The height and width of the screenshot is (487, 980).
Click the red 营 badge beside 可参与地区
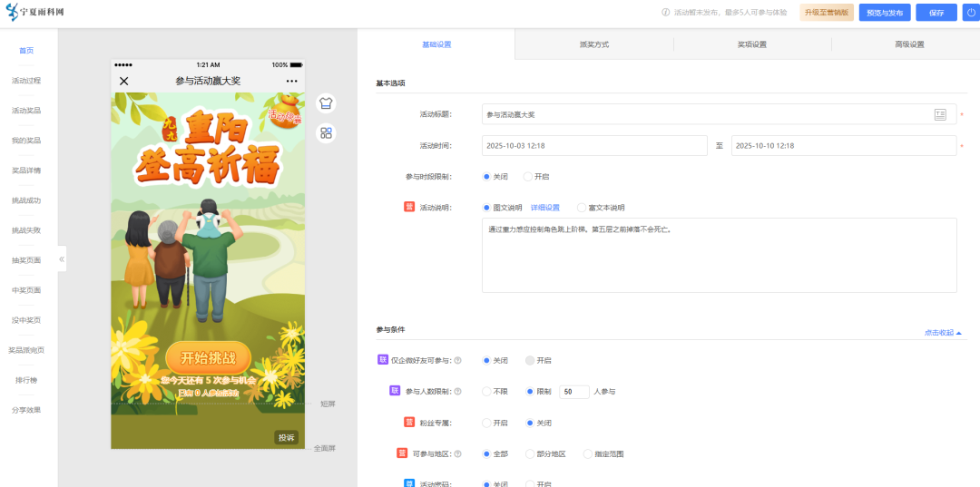click(x=402, y=453)
